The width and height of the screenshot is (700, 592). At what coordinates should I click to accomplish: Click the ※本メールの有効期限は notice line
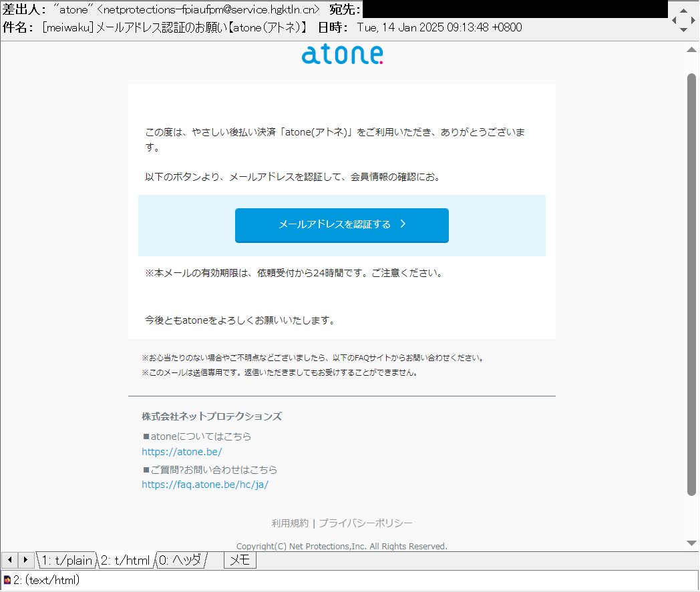294,273
